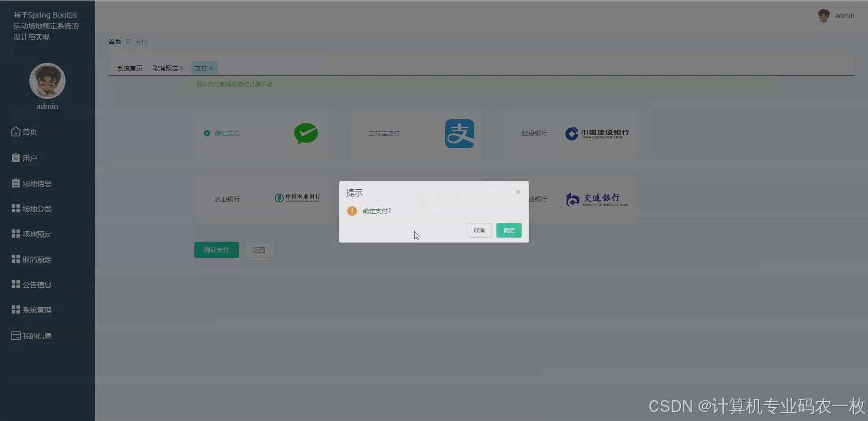The image size is (868, 421).
Task: Select the 建设银行 radio button
Action: tap(514, 133)
